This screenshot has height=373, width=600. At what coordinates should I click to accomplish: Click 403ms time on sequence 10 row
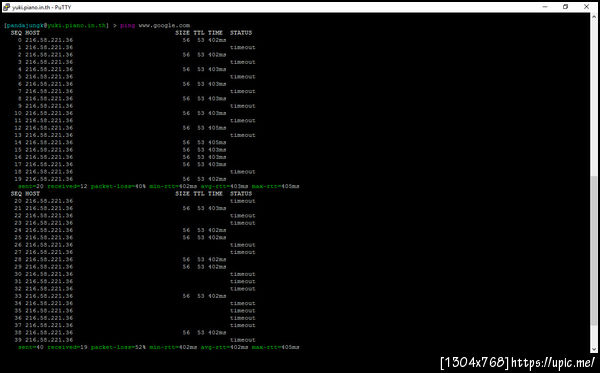217,113
